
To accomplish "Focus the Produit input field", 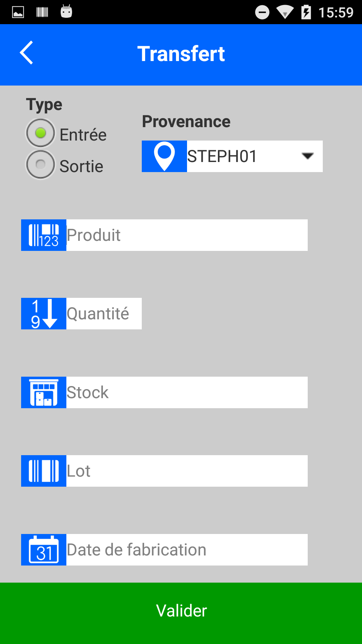I will coord(187,235).
